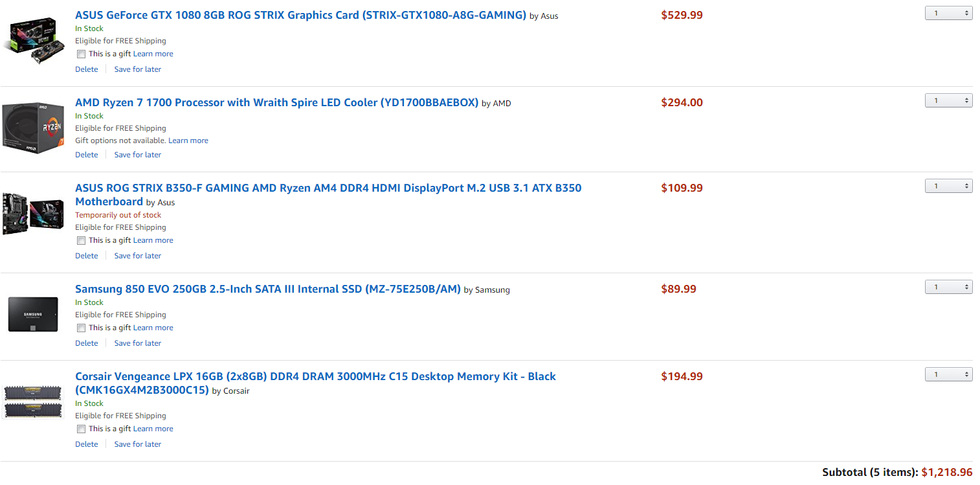
Task: Click Learn more beside Ryzen gift options unavailable
Action: coord(188,141)
